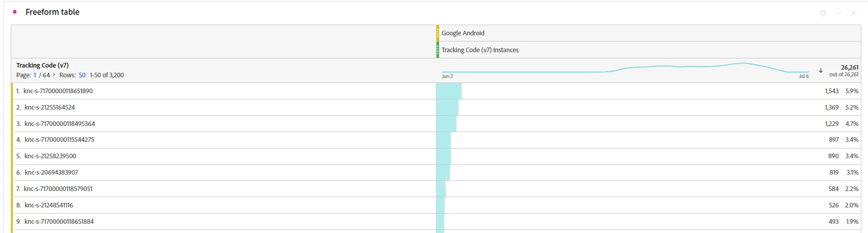The image size is (868, 233).
Task: Click the pink dot beside Freeform table title
Action: coord(15,12)
